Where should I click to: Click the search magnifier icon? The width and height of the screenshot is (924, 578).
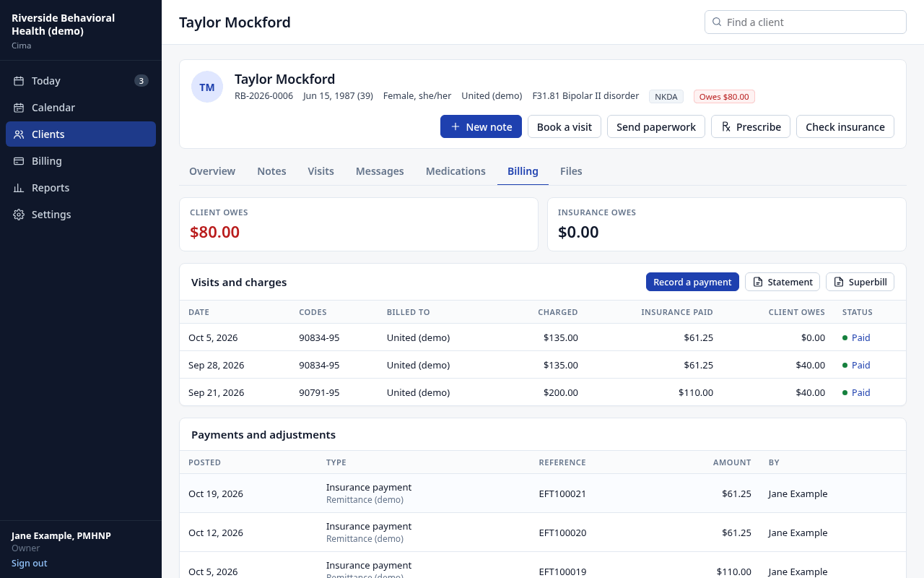pyautogui.click(x=717, y=22)
